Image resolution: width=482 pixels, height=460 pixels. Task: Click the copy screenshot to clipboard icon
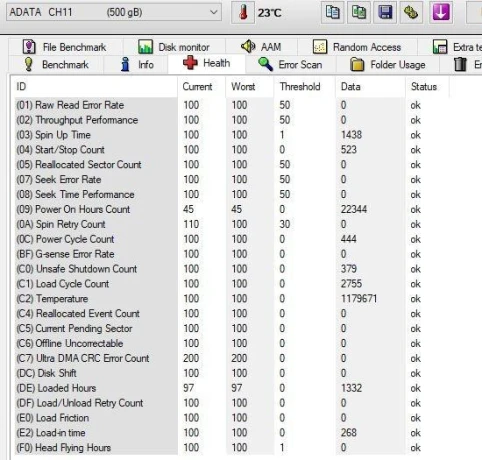(359, 12)
